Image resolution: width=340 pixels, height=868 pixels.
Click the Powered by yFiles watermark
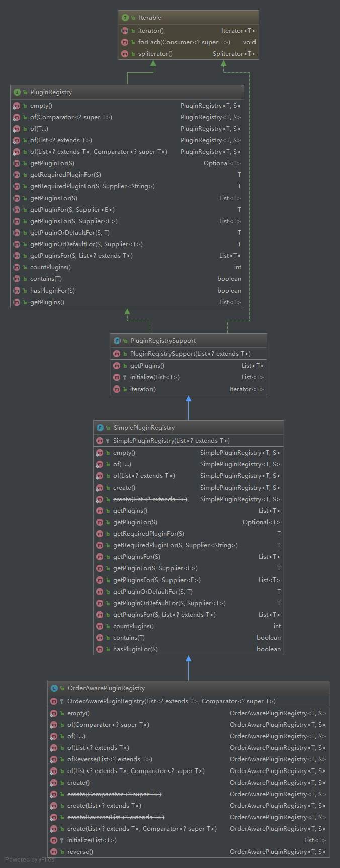pyautogui.click(x=30, y=860)
